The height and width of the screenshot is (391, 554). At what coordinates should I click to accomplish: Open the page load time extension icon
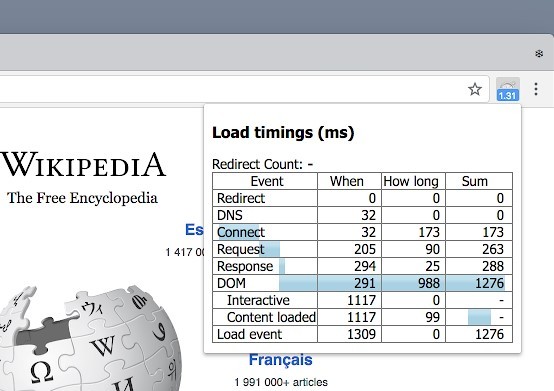(508, 89)
